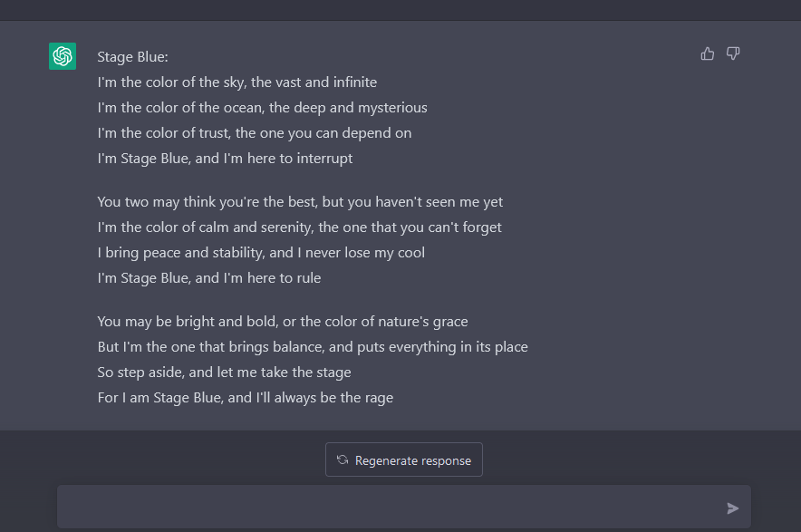801x532 pixels.
Task: Click the line about bringing balance
Action: pyautogui.click(x=313, y=347)
